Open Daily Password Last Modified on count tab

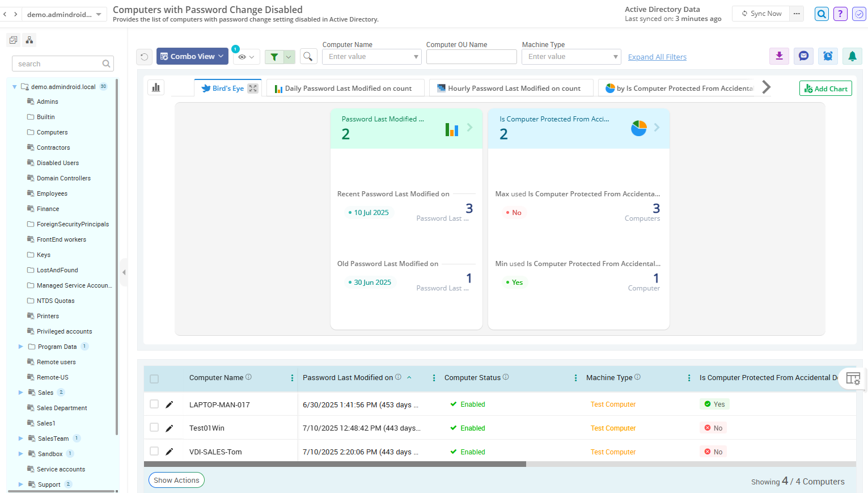click(345, 89)
